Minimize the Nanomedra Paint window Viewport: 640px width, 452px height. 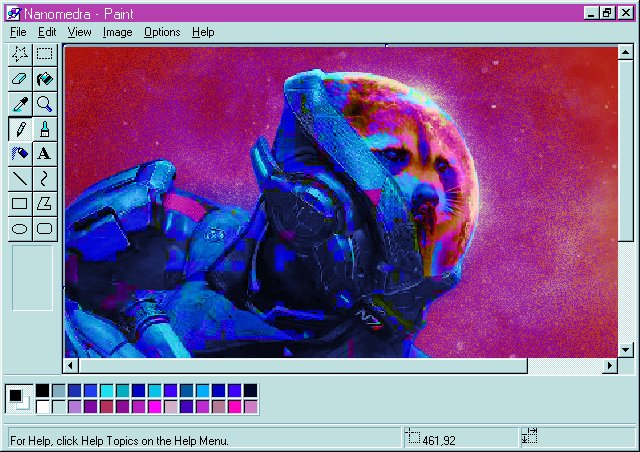tap(591, 13)
